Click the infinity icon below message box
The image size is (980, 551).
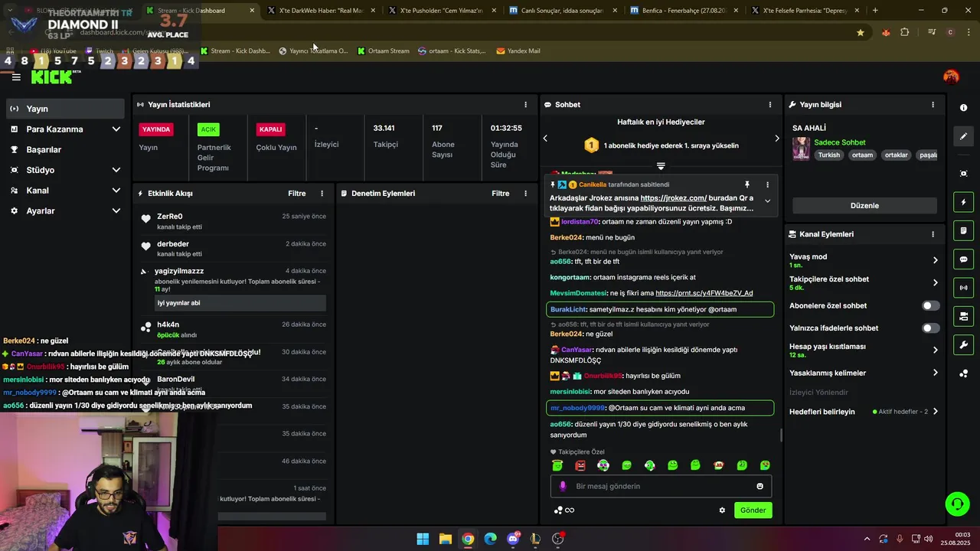click(x=569, y=510)
